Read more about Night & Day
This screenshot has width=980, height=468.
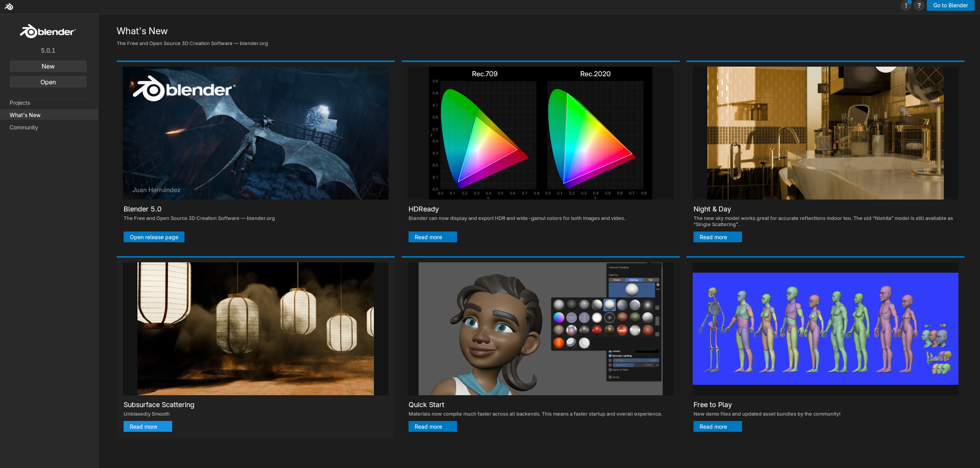[717, 237]
